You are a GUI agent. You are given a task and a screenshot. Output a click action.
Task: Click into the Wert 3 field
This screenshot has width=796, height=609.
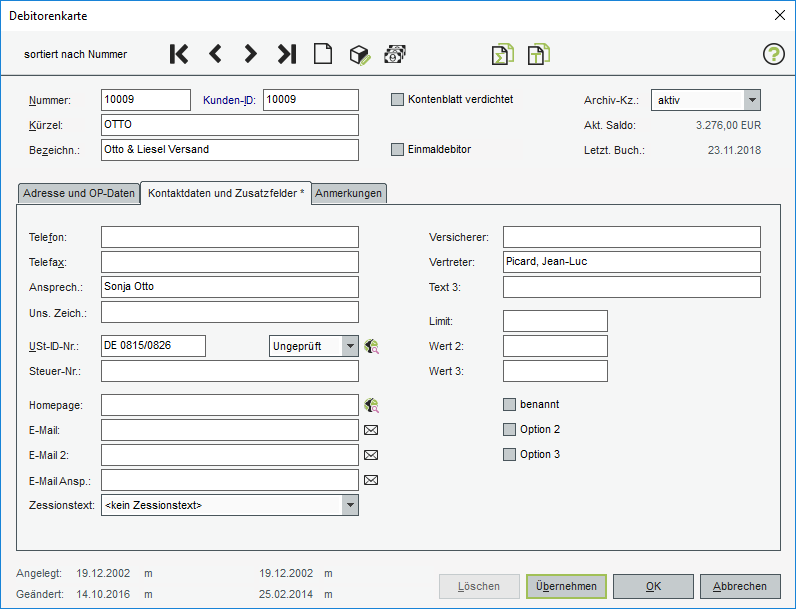coord(555,371)
